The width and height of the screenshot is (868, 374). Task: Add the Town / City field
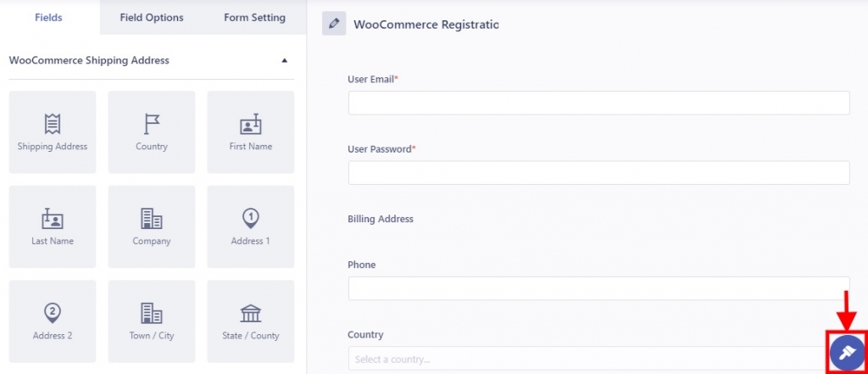click(152, 321)
